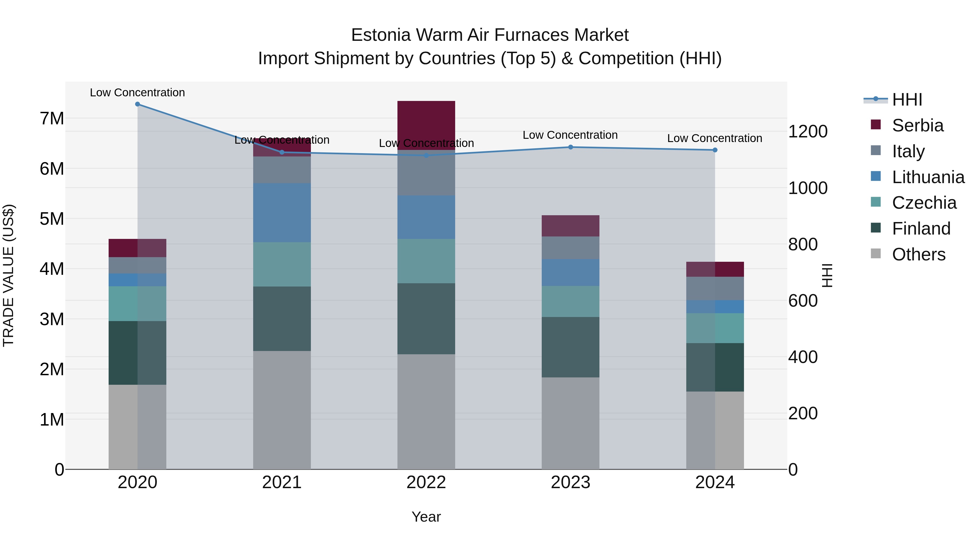Click the HHI line marker for 2023

click(571, 147)
